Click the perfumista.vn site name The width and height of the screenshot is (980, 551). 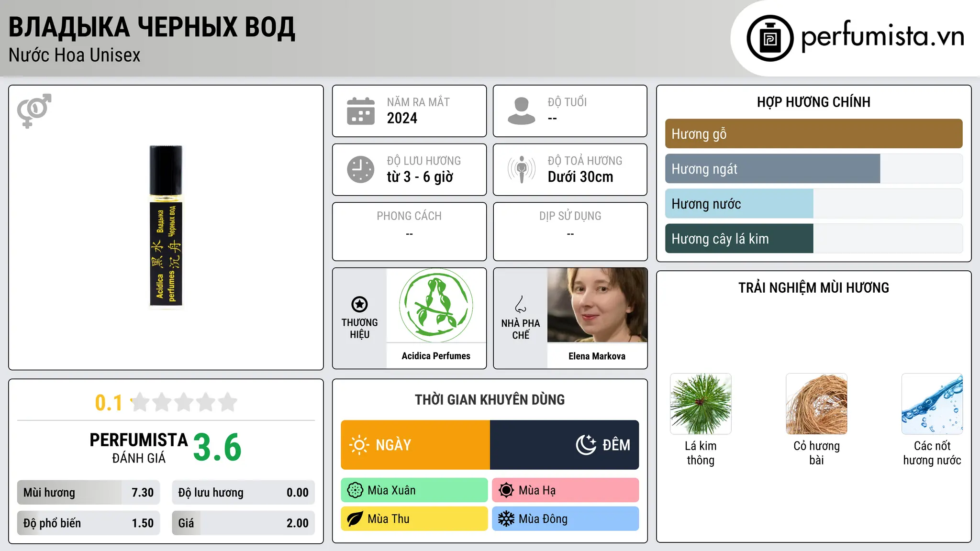pos(882,36)
